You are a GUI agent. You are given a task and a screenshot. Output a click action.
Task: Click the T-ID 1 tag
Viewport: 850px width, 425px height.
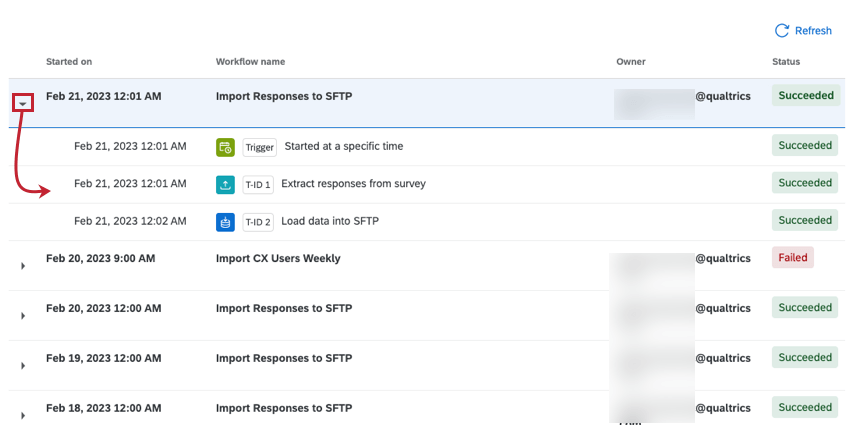[x=258, y=184]
